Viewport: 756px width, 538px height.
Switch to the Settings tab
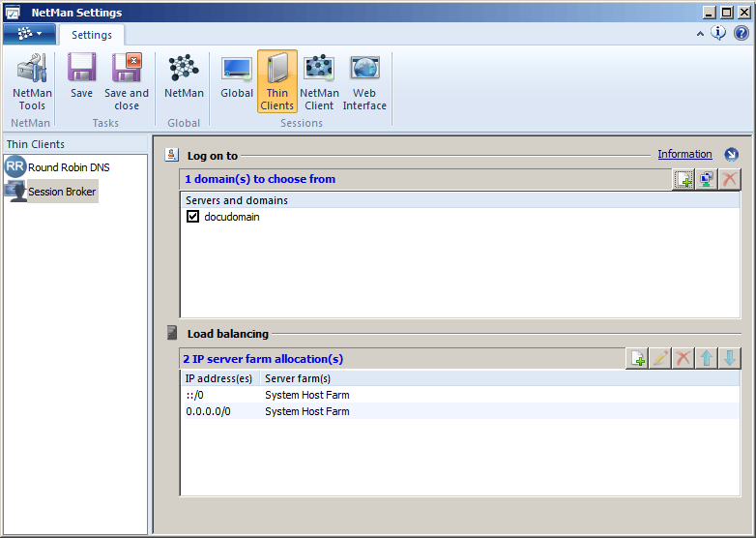(91, 35)
